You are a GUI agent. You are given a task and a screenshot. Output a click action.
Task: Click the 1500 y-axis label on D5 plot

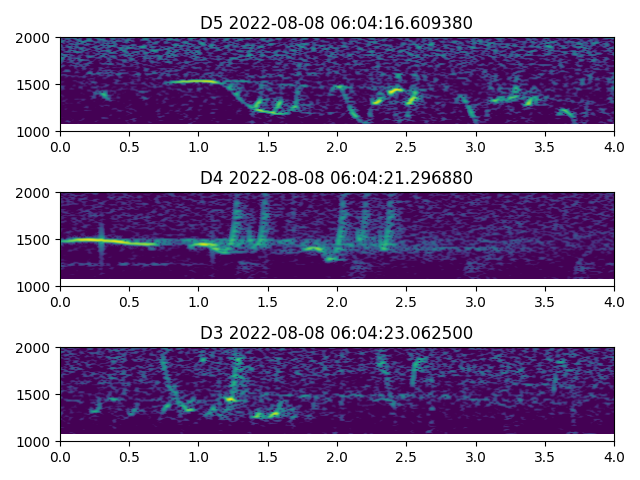(36, 85)
